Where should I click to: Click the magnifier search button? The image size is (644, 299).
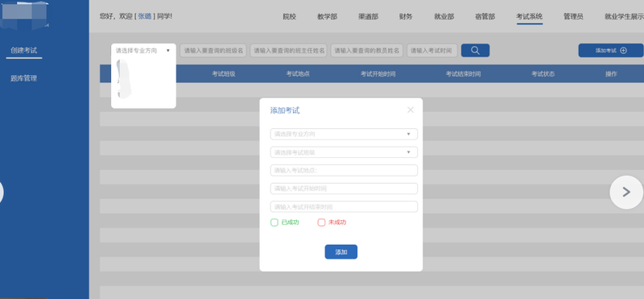tap(475, 51)
